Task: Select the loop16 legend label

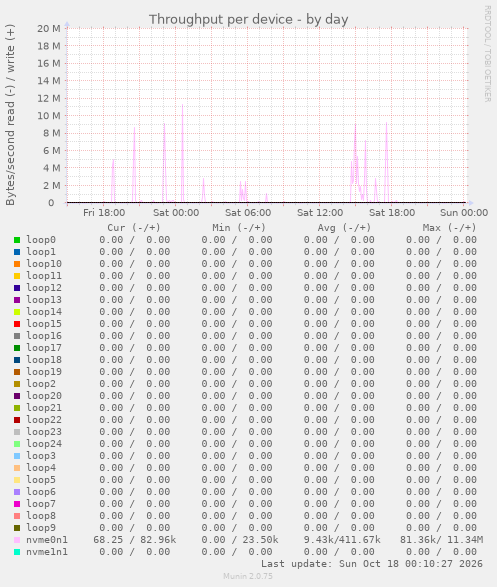Action: (44, 336)
